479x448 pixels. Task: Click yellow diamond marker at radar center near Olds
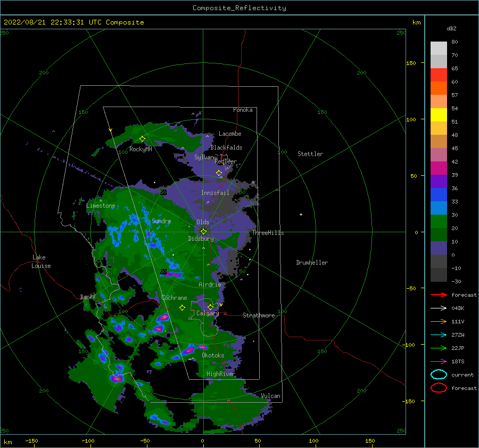click(203, 232)
